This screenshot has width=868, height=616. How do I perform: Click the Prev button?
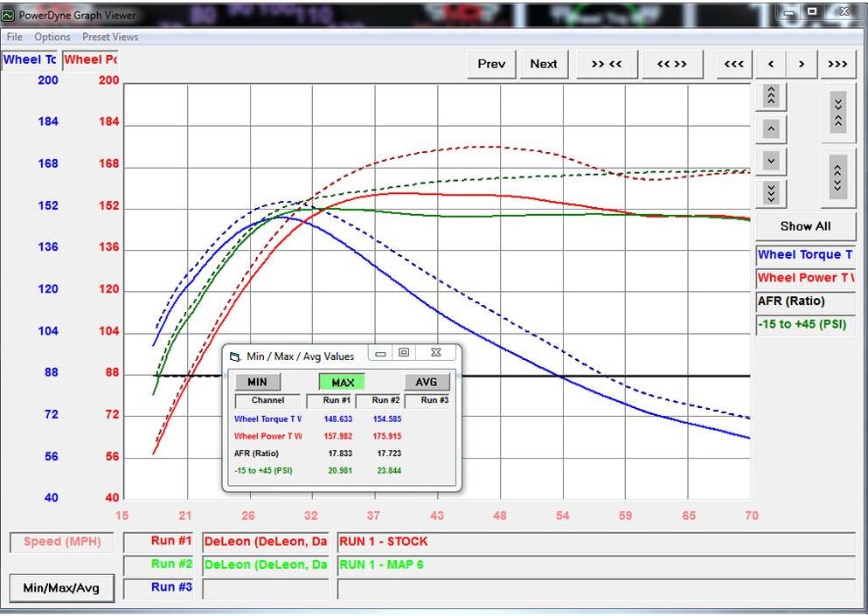491,64
